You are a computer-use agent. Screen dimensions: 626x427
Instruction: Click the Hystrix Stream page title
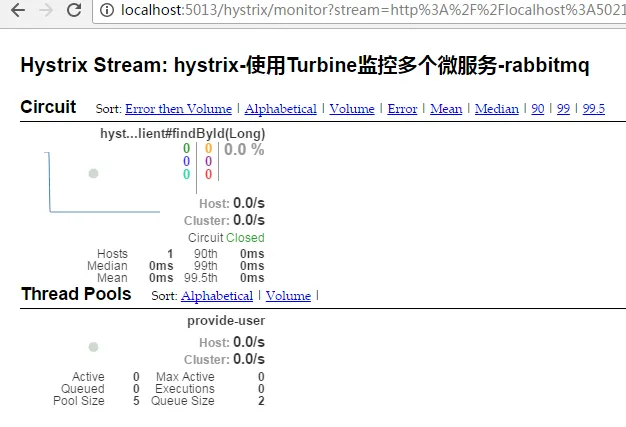click(305, 65)
